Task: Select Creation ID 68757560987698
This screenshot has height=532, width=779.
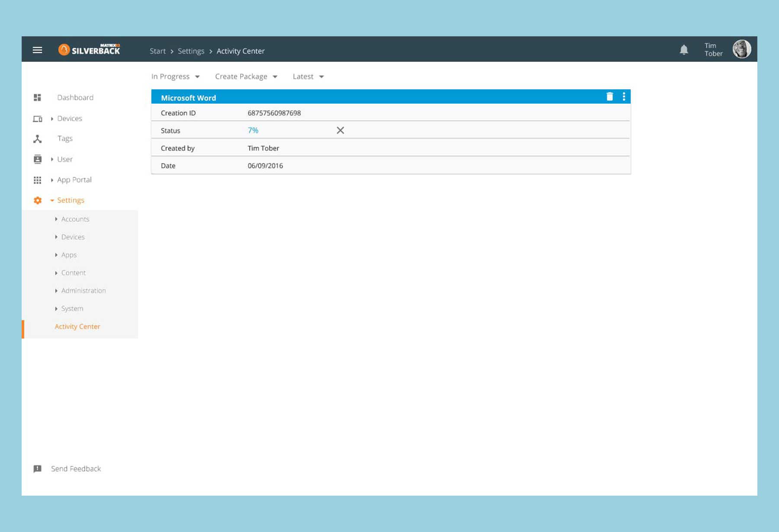Action: 274,113
